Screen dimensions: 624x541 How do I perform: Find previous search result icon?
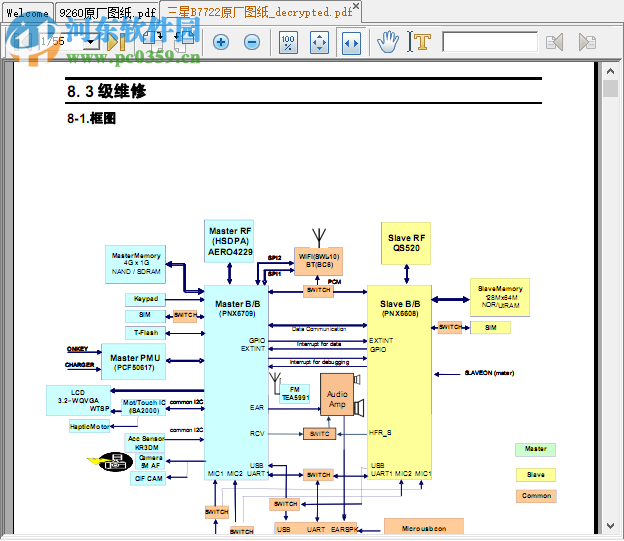(554, 42)
